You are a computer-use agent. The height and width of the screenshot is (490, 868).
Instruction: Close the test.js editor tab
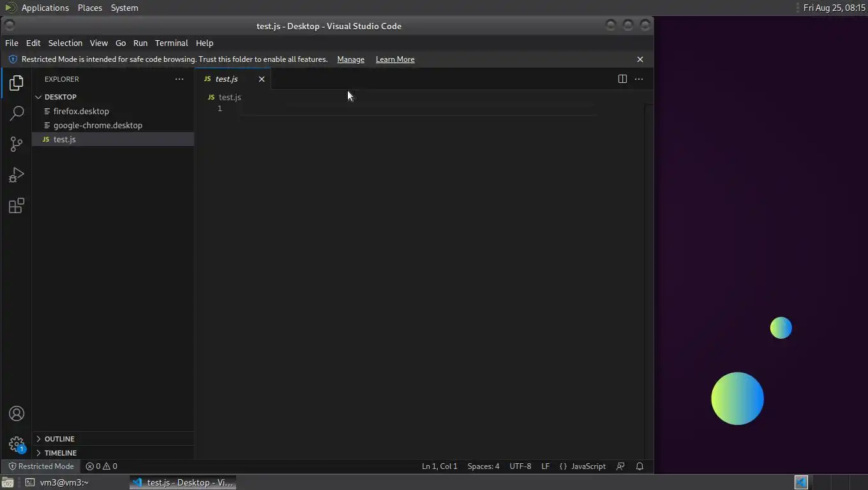tap(262, 79)
